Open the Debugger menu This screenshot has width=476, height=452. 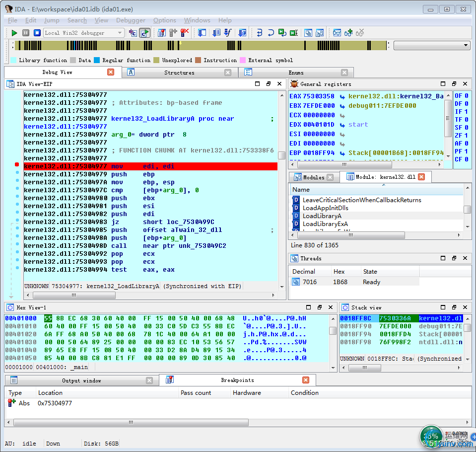[x=131, y=20]
